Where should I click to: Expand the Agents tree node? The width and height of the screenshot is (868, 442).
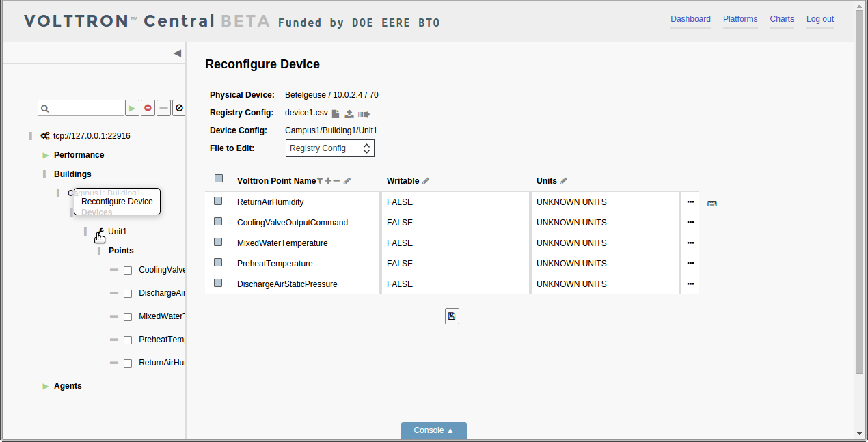point(46,386)
